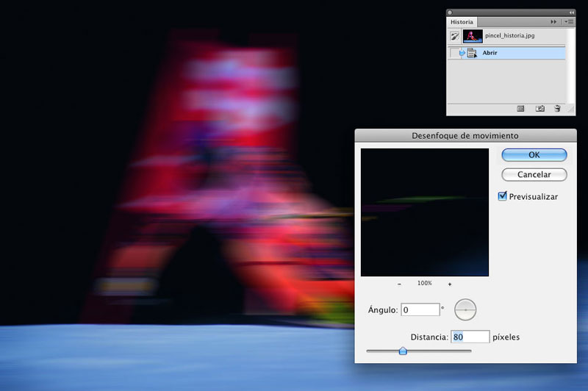588x391 pixels.
Task: Select the Abrir history state
Action: pos(506,53)
